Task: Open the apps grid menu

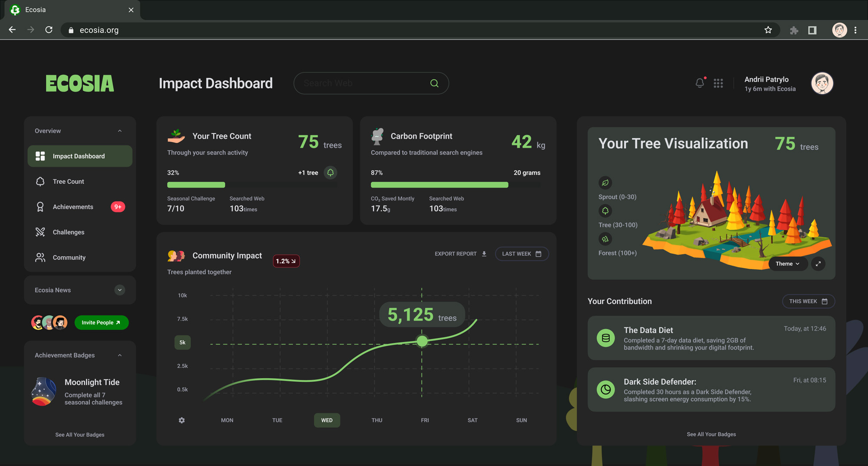Action: (x=718, y=83)
